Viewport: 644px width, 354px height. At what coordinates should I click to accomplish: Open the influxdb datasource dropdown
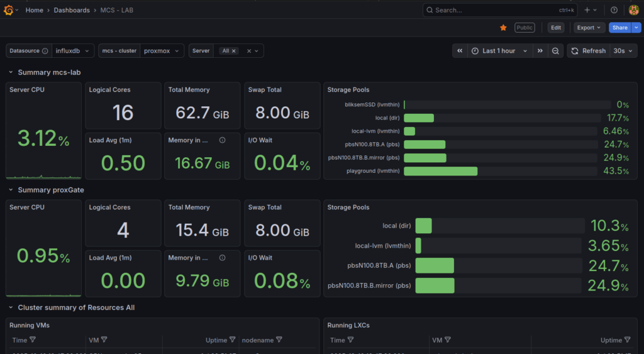click(x=72, y=51)
